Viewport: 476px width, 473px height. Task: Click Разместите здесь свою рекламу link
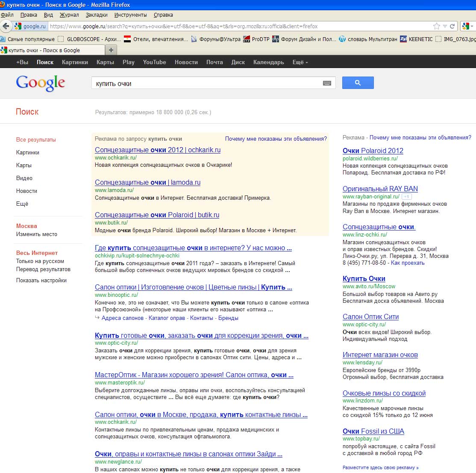381,467
